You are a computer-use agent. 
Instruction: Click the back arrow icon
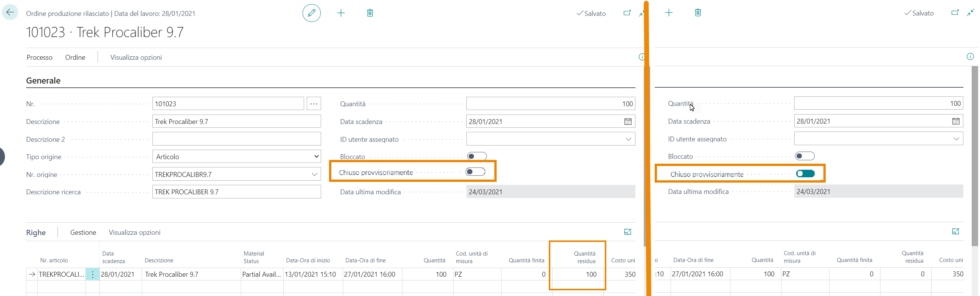click(x=10, y=12)
